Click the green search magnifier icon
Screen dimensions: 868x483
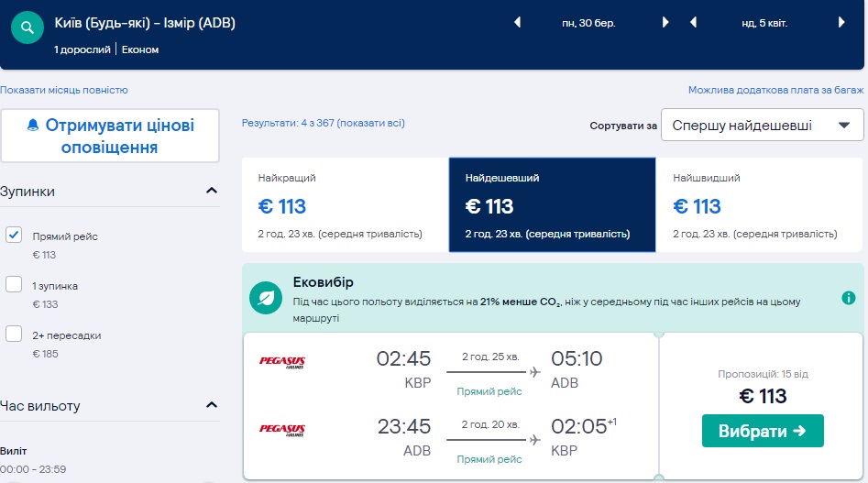click(28, 28)
